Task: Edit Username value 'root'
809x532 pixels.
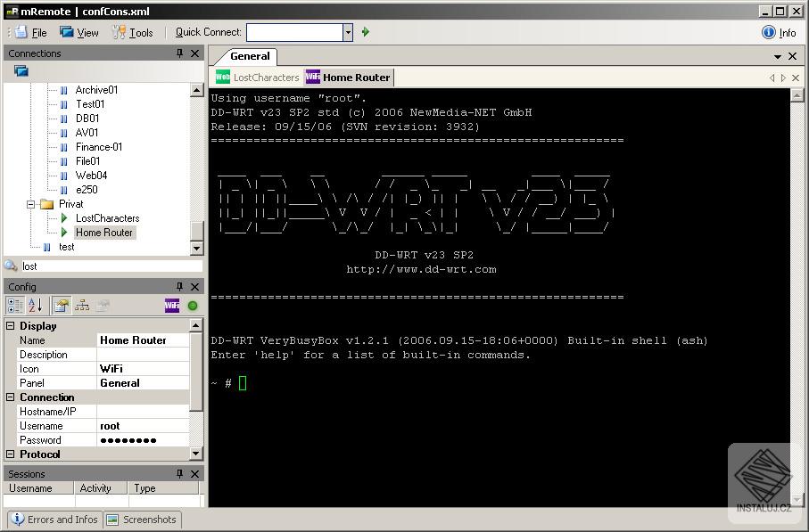Action: tap(143, 426)
